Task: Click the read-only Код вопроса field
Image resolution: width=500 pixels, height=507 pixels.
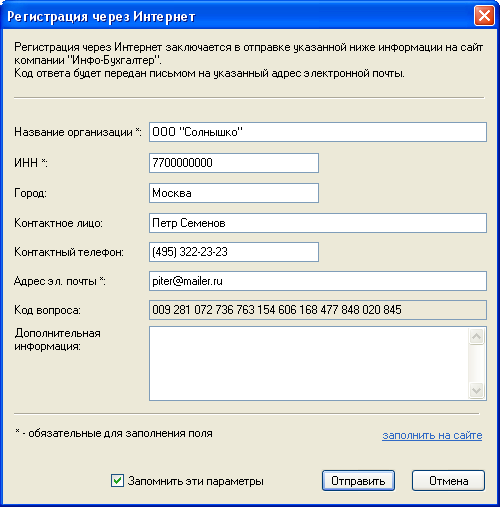Action: (318, 310)
